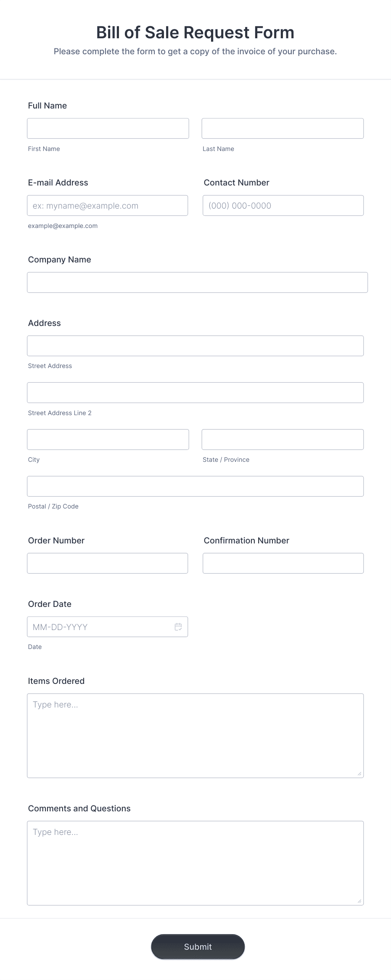The width and height of the screenshot is (391, 980).
Task: Focus the Last Name field
Action: tap(283, 128)
